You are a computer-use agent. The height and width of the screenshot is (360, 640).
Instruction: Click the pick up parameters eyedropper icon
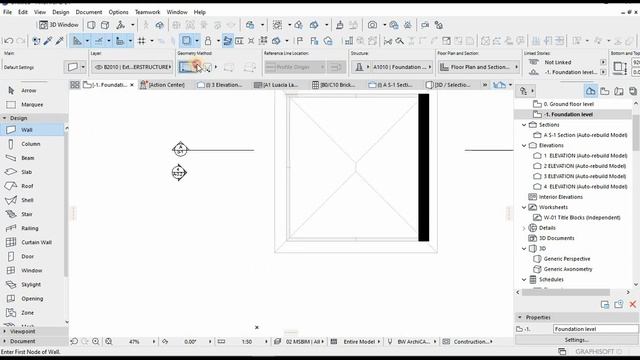click(x=48, y=41)
